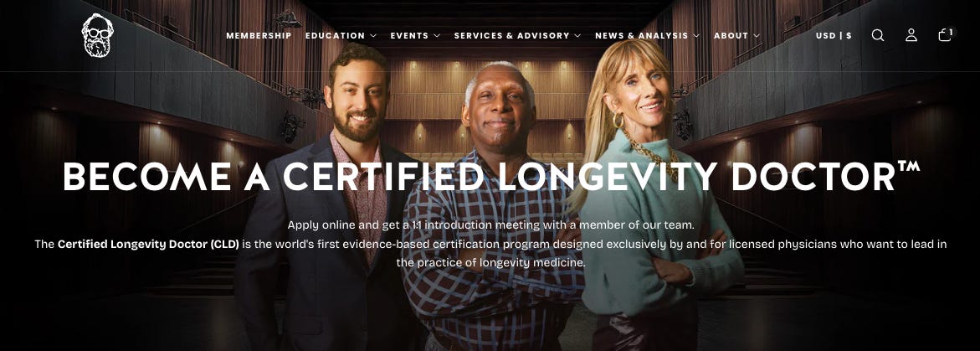Expand the chevron next to Education
The width and height of the screenshot is (980, 351).
tap(373, 36)
